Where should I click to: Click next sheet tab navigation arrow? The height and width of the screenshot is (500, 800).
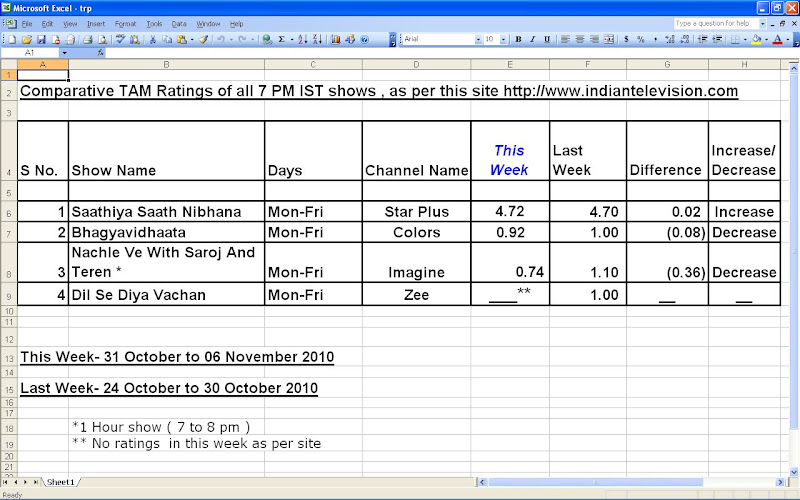click(25, 482)
